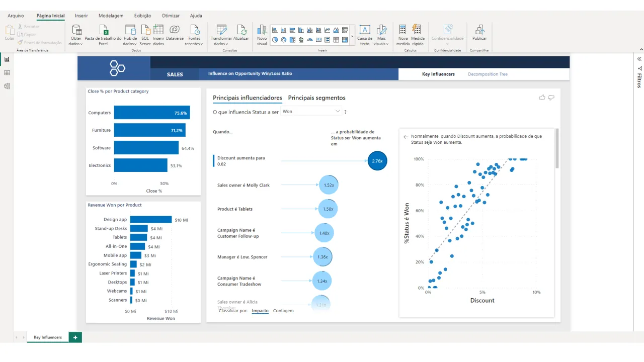Switch to the Modelagem ribbon tab

tap(111, 16)
